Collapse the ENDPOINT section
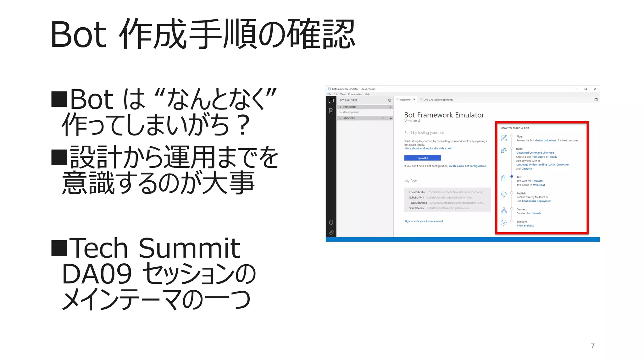The width and height of the screenshot is (644, 362). point(340,107)
